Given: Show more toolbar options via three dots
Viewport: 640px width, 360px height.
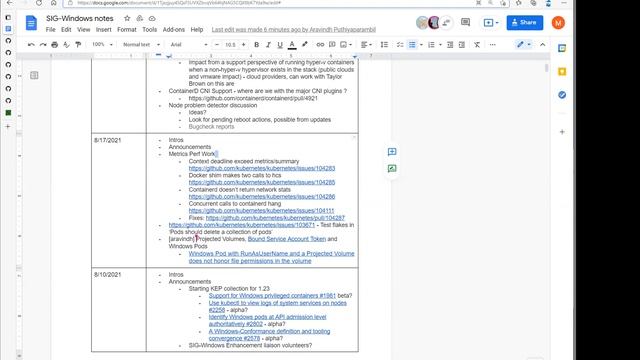Looking at the screenshot, I should click(493, 44).
